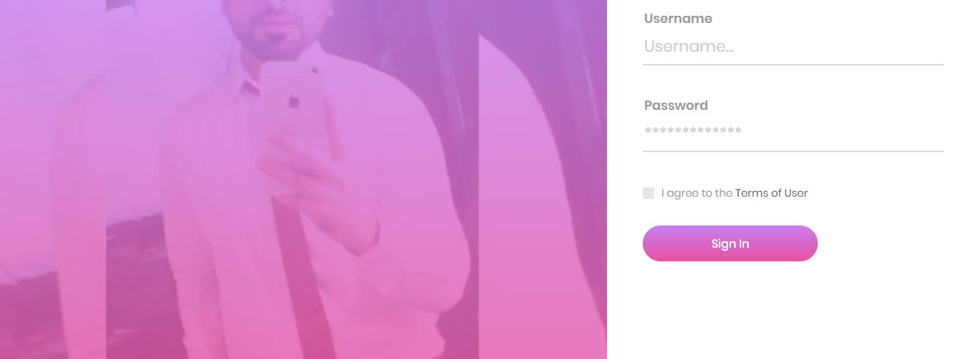This screenshot has width=980, height=359.
Task: Click into the Password input field
Action: [x=793, y=133]
